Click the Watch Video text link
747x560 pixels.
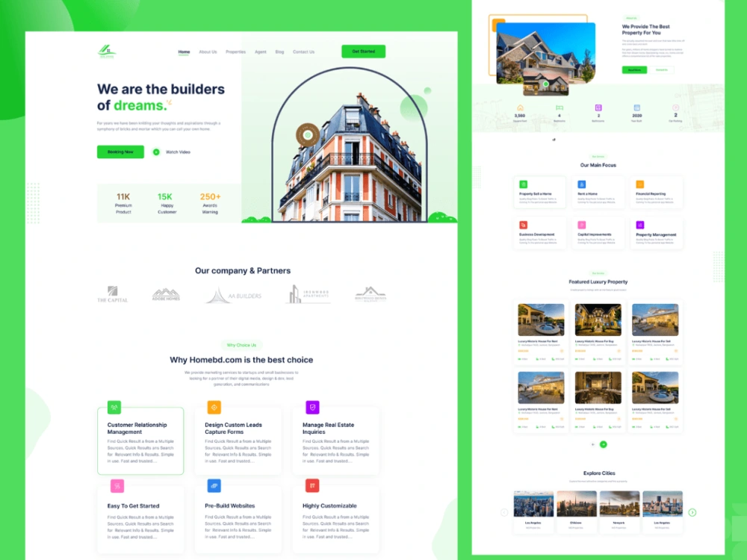pyautogui.click(x=178, y=152)
